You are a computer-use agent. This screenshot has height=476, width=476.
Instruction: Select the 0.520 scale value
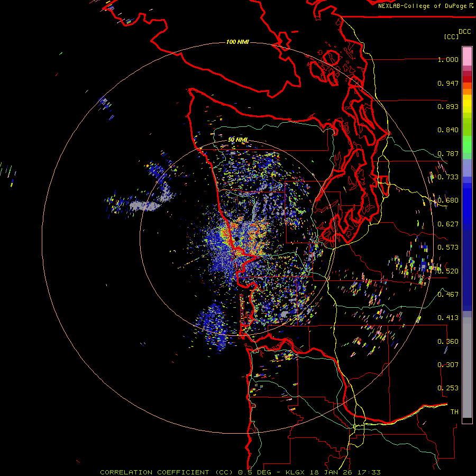448,271
